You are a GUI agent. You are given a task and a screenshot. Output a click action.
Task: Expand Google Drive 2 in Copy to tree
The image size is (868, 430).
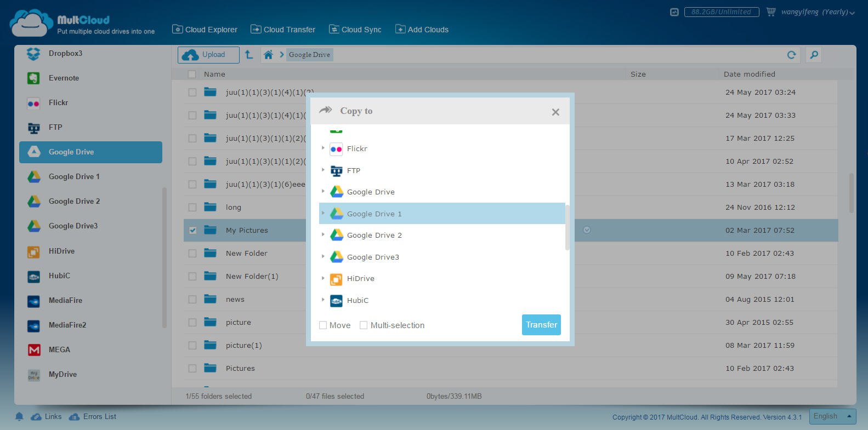[323, 234]
